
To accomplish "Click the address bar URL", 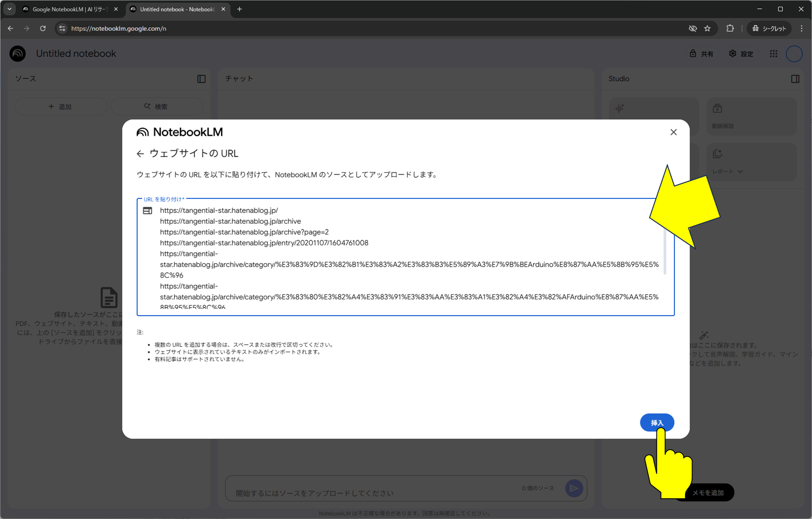I will [x=119, y=29].
